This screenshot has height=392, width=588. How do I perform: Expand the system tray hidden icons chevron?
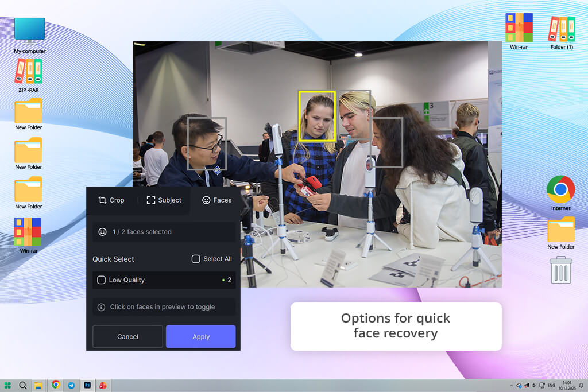pyautogui.click(x=511, y=385)
